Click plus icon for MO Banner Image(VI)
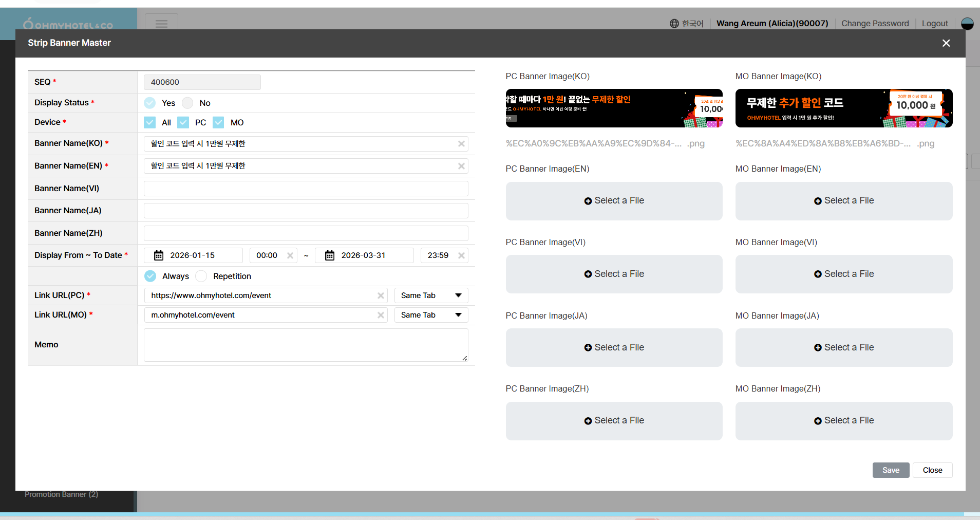 (x=818, y=274)
